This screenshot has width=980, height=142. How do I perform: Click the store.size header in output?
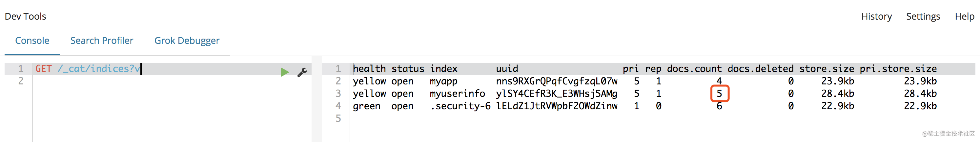pyautogui.click(x=826, y=69)
